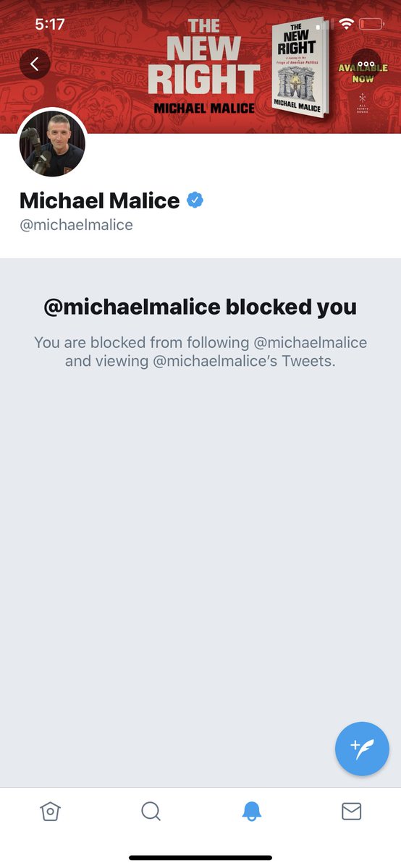The image size is (401, 868).
Task: Tap the blue verified badge
Action: tap(195, 200)
